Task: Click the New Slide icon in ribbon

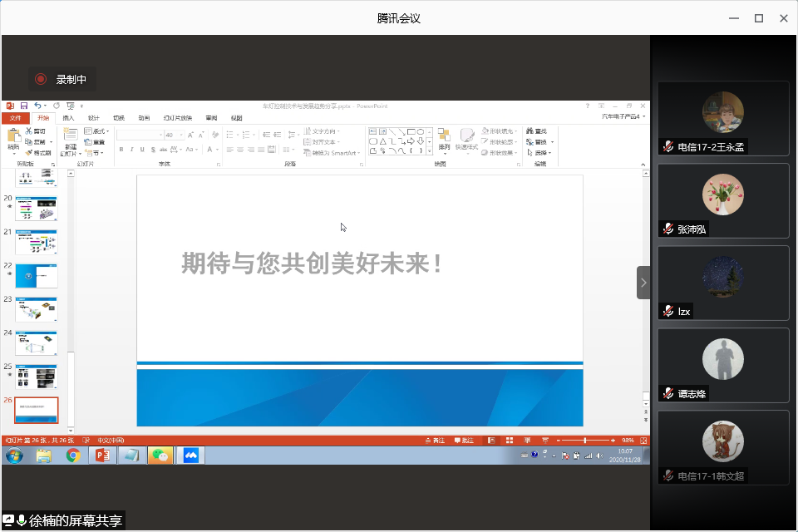Action: tap(71, 138)
